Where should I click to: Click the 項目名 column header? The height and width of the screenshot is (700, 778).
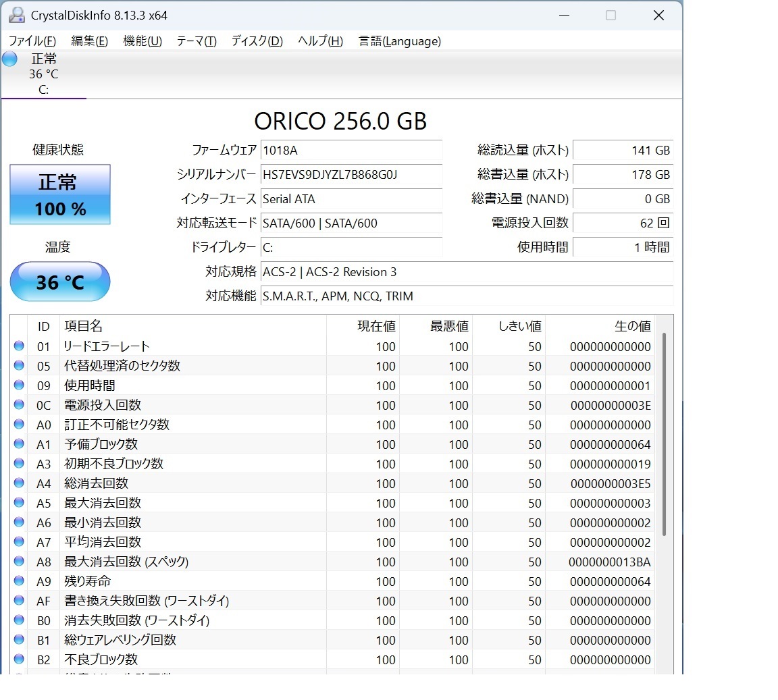(x=193, y=327)
